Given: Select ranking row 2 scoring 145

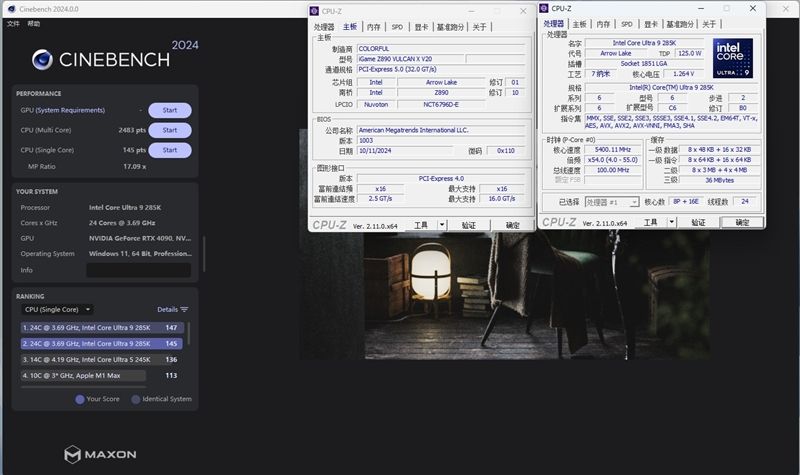Looking at the screenshot, I should 102,343.
